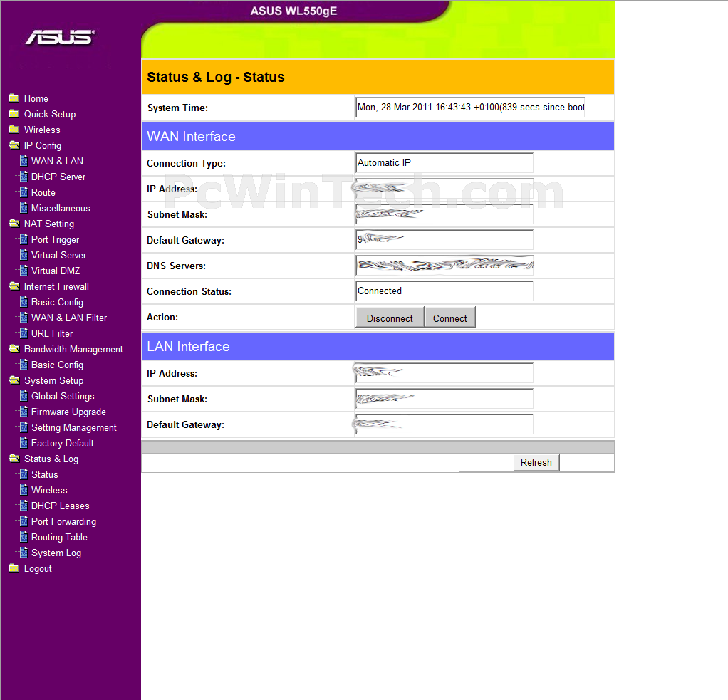The width and height of the screenshot is (728, 700).
Task: Open Basic Config under Bandwidth Management
Action: [58, 365]
